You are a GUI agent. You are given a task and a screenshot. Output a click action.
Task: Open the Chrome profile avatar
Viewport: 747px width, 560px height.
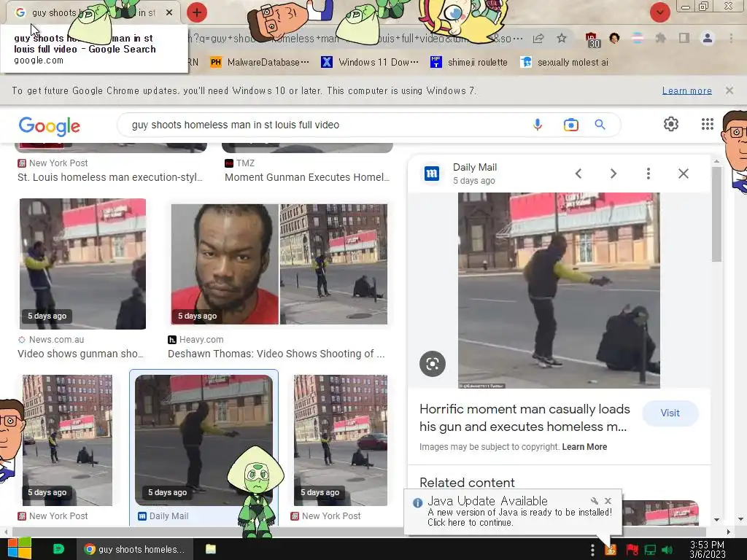[708, 38]
